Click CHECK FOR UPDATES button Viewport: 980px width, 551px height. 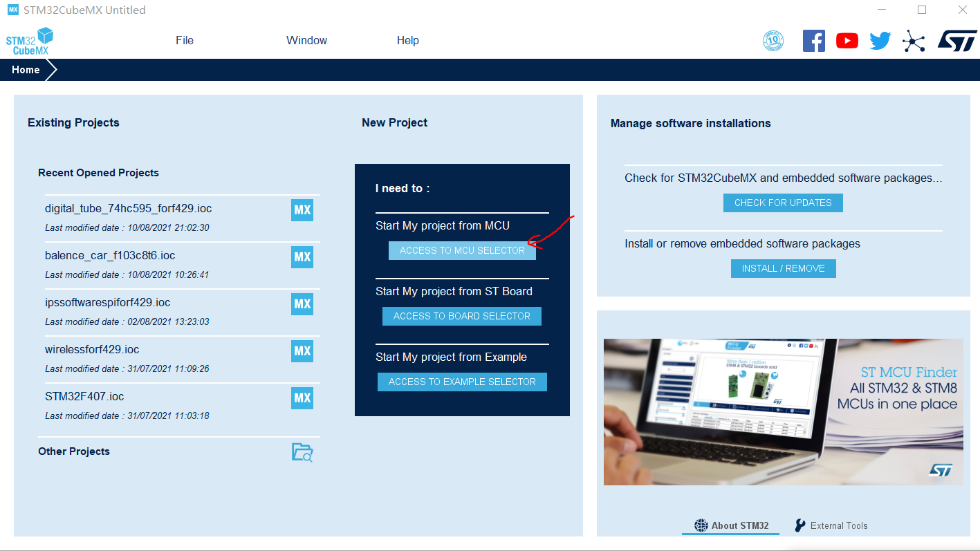pyautogui.click(x=783, y=203)
